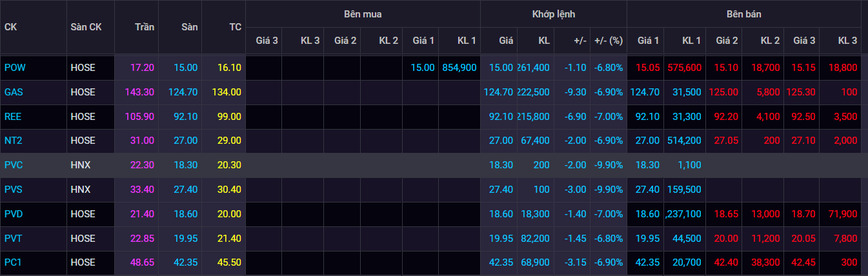The image size is (868, 276).
Task: Select the PVD stock ticker
Action: point(14,214)
